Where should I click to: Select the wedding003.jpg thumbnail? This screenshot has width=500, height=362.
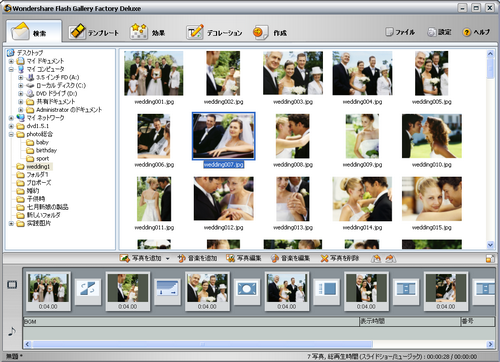(293, 73)
